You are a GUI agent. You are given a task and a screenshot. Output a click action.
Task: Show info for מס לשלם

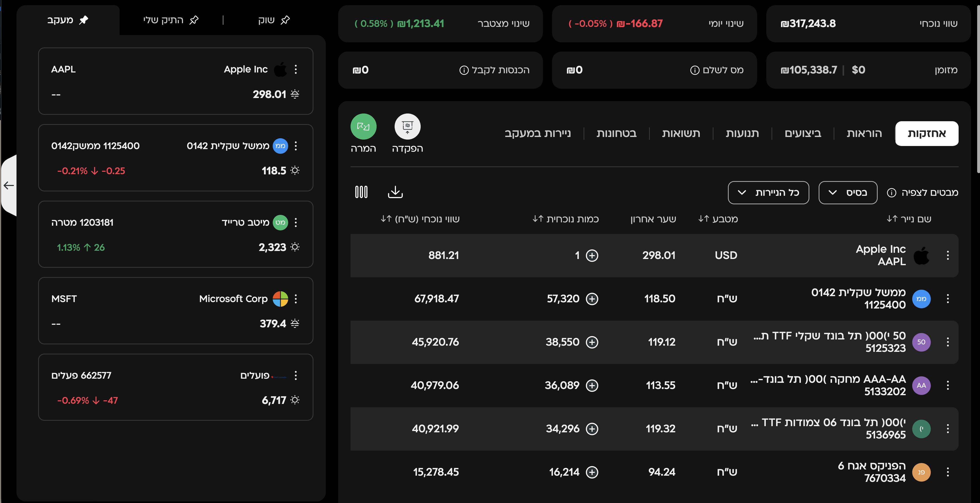point(695,70)
